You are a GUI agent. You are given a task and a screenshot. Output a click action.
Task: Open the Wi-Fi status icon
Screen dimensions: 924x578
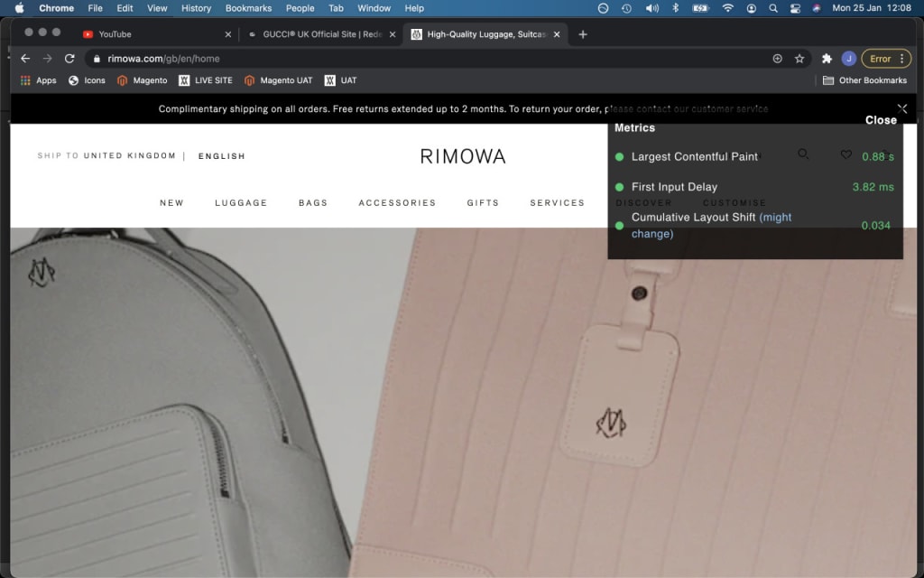point(728,8)
